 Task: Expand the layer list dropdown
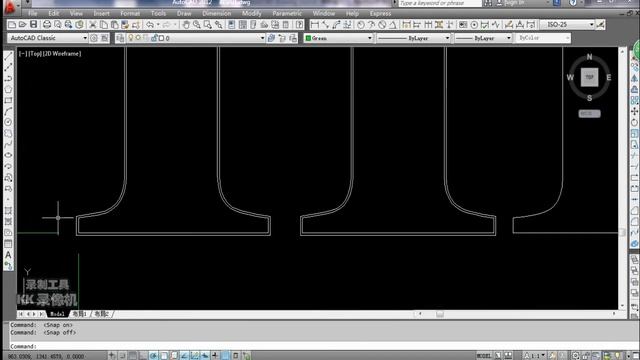pos(262,38)
